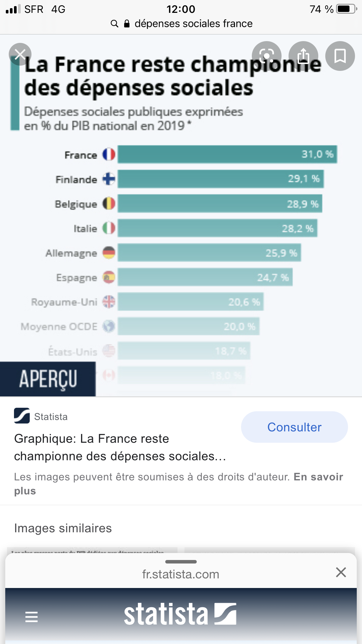Open the Graphique title link
Screen dimensions: 362x644
click(x=120, y=447)
